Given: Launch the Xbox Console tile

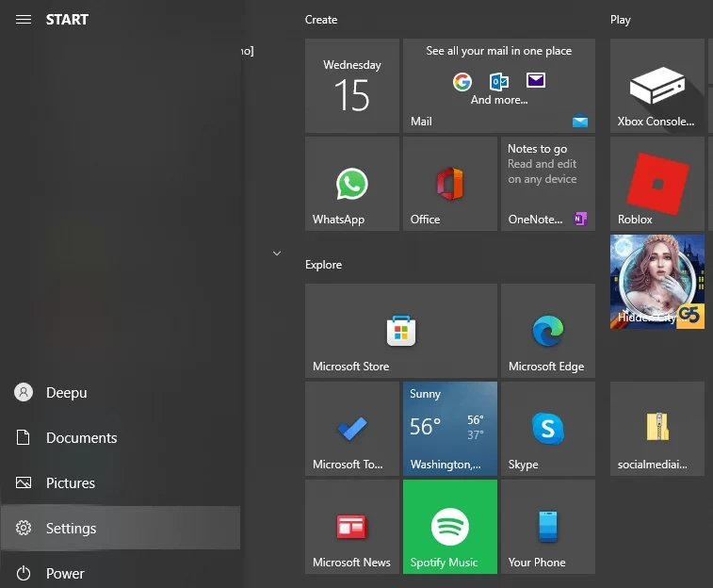Looking at the screenshot, I should [x=657, y=86].
